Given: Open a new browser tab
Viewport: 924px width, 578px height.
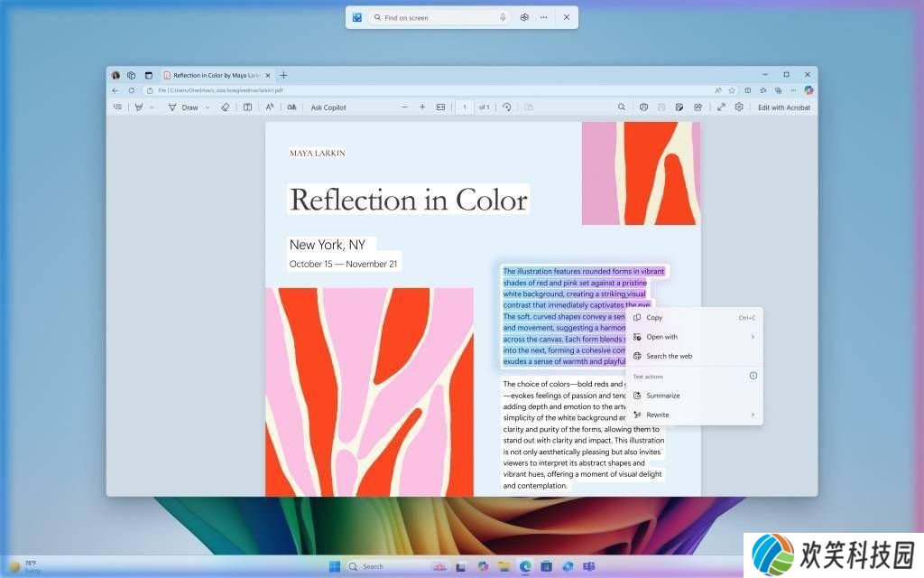Looking at the screenshot, I should pyautogui.click(x=283, y=75).
